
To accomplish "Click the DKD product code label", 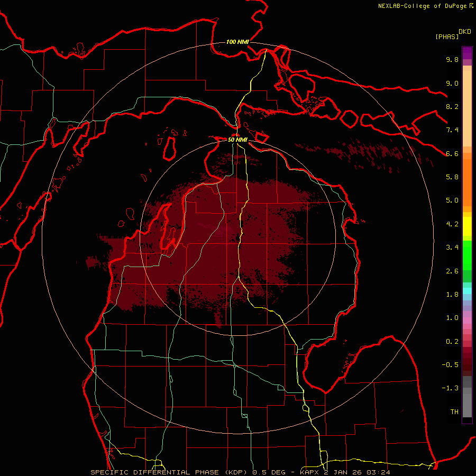I will (x=464, y=32).
